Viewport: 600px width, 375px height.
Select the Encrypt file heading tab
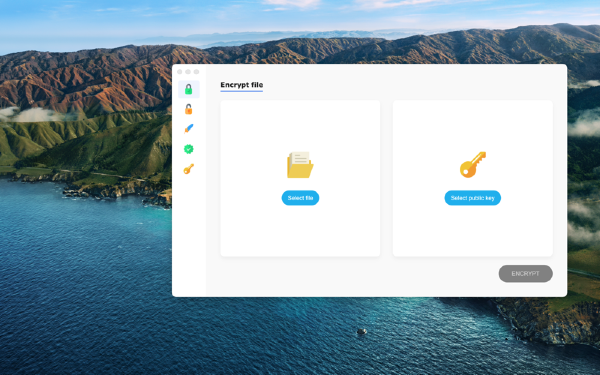(241, 85)
